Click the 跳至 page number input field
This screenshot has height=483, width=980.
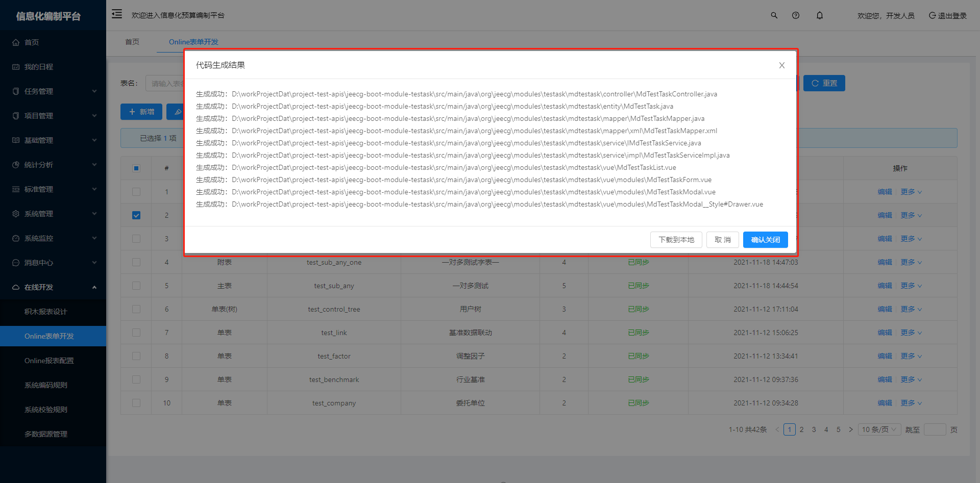coord(935,429)
